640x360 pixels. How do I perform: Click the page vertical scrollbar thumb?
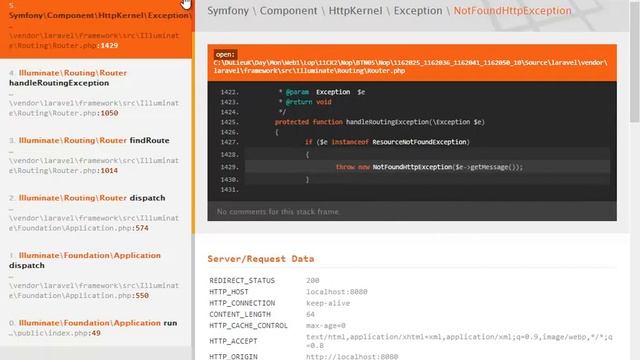pyautogui.click(x=635, y=61)
